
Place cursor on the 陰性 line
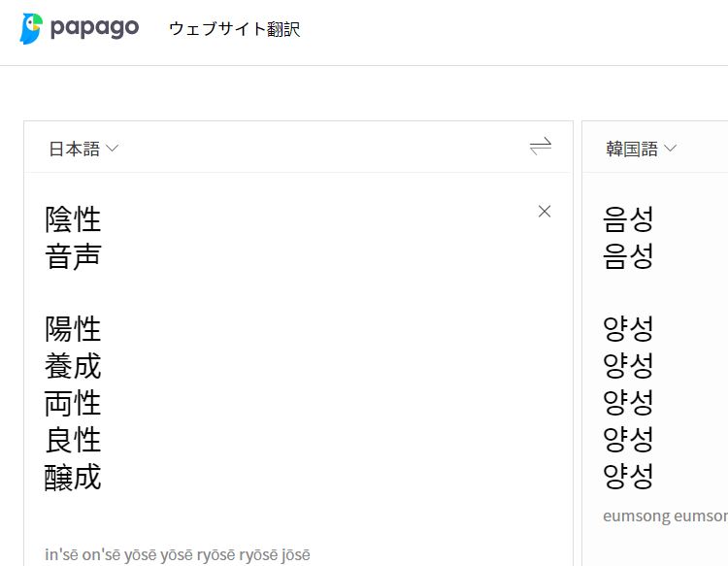tap(73, 219)
